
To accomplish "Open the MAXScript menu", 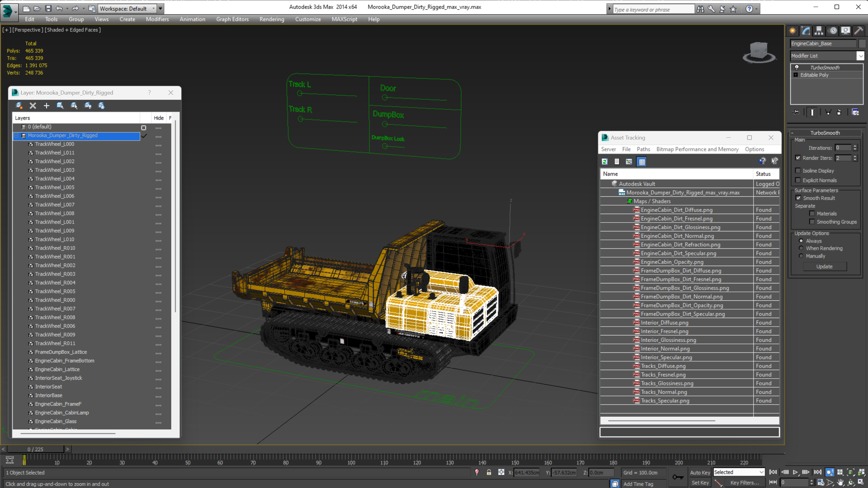I will [344, 19].
